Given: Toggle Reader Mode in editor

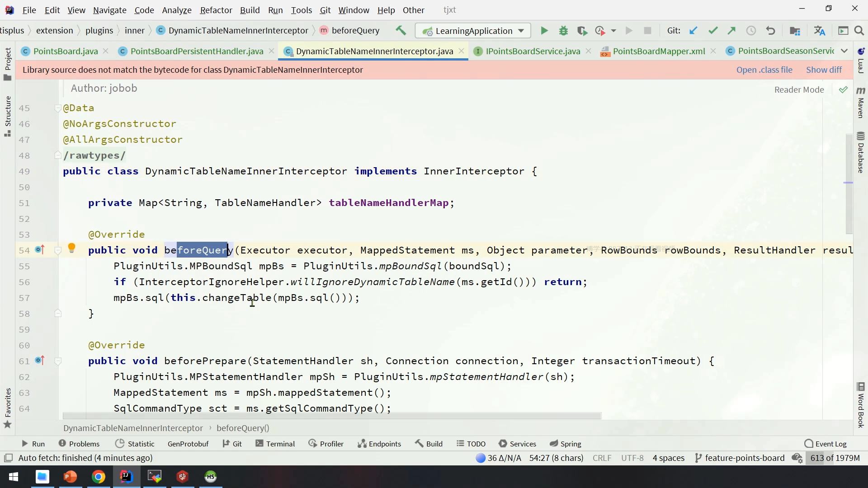Looking at the screenshot, I should coord(799,89).
